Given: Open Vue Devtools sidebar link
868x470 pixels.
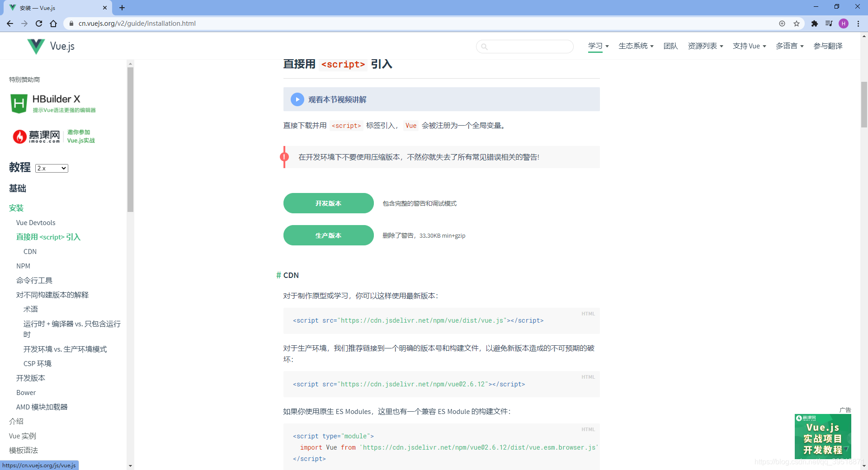Looking at the screenshot, I should point(36,223).
